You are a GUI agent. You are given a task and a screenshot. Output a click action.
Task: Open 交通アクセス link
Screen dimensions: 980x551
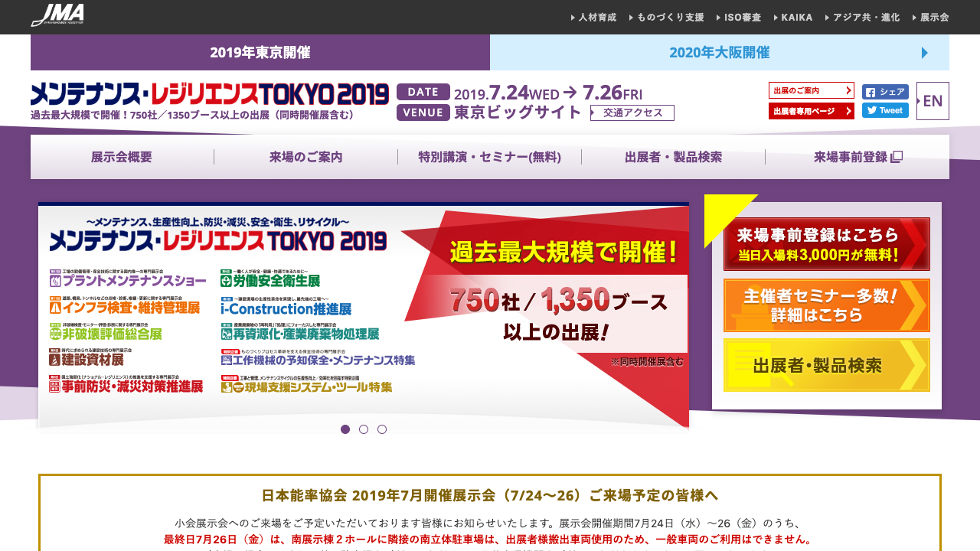tap(632, 112)
